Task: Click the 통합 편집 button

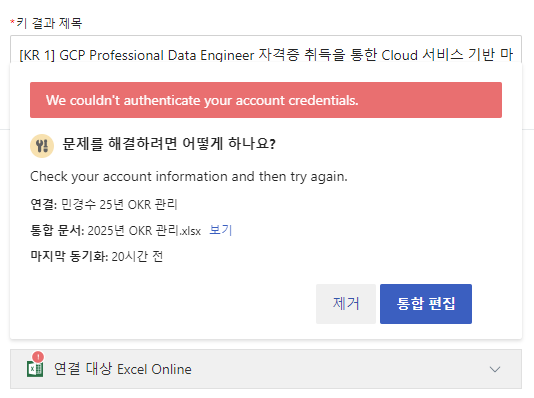Action: [x=426, y=304]
